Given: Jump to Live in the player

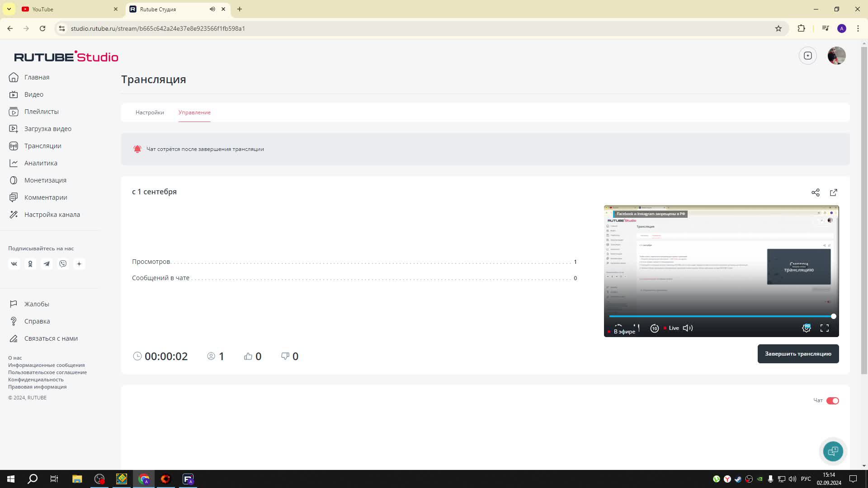Looking at the screenshot, I should click(671, 328).
